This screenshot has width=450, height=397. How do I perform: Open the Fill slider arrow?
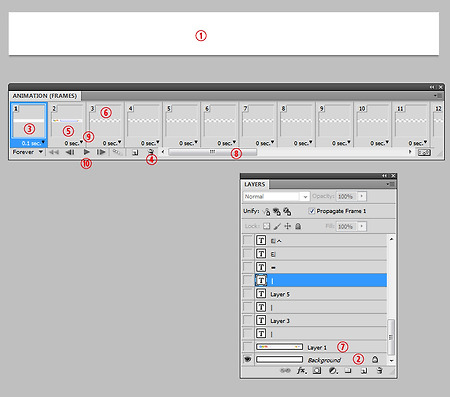(x=362, y=227)
